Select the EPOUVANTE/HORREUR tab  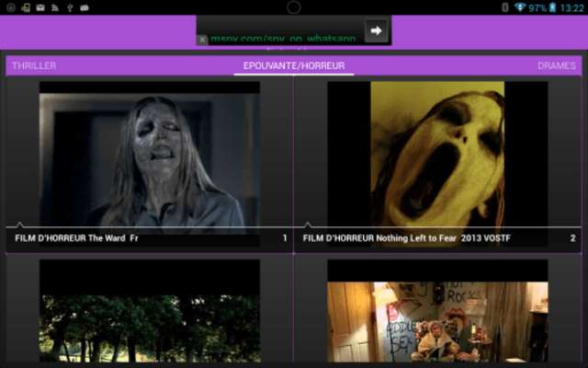(x=294, y=65)
